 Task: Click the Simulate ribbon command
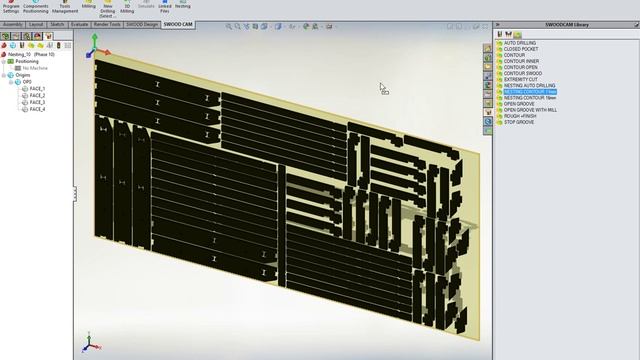[146, 5]
